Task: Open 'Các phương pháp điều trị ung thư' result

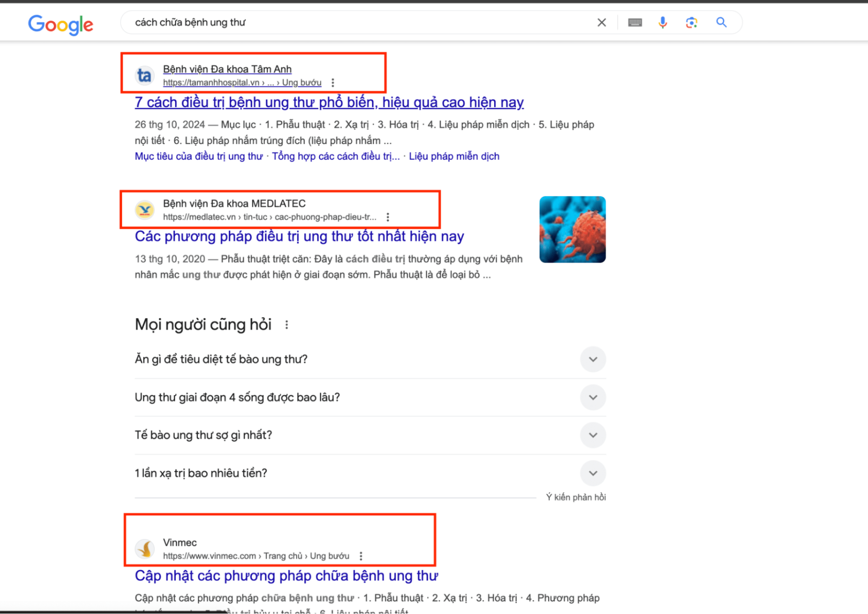Action: click(299, 236)
